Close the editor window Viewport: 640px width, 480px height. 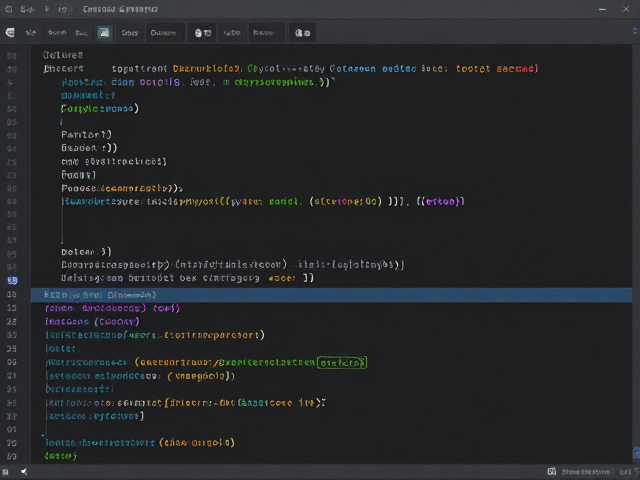point(626,9)
